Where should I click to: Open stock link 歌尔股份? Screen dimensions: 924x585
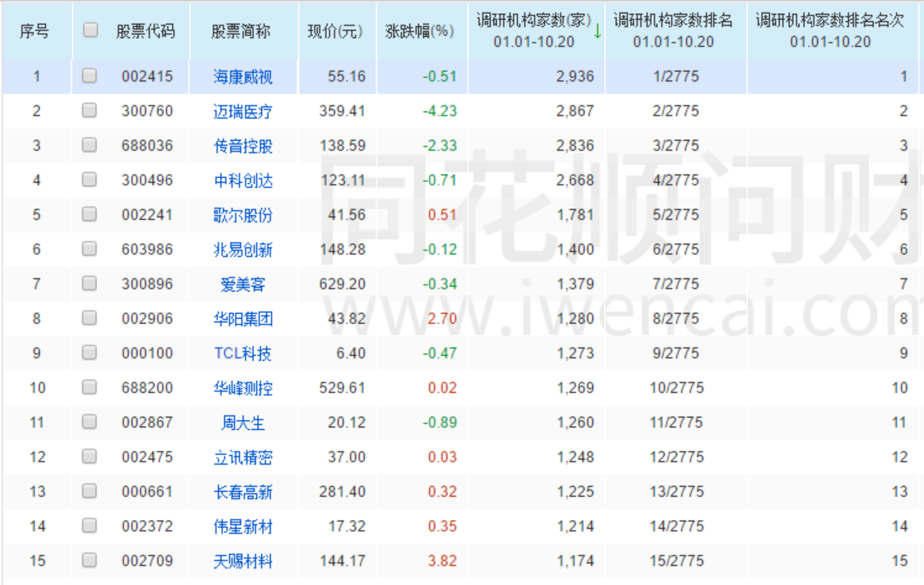[x=243, y=215]
